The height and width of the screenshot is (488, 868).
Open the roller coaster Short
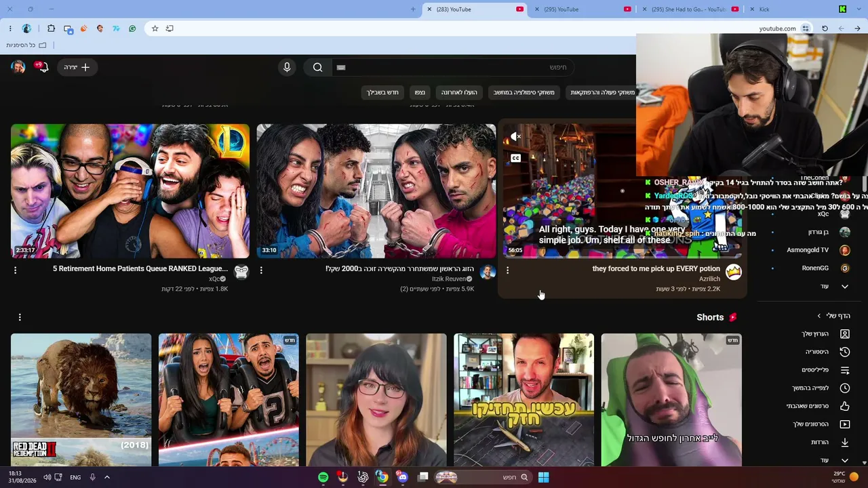click(x=229, y=400)
